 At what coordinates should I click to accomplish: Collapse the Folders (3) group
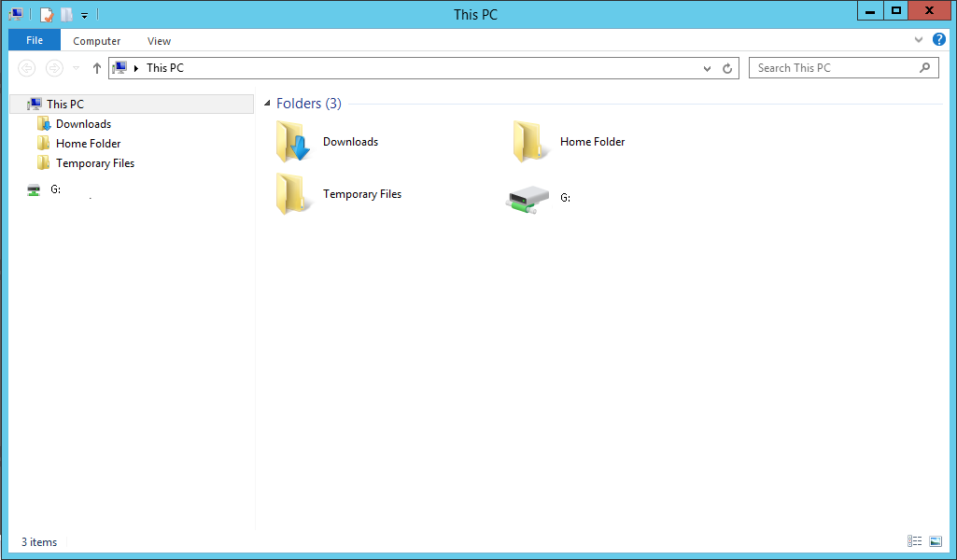point(268,104)
